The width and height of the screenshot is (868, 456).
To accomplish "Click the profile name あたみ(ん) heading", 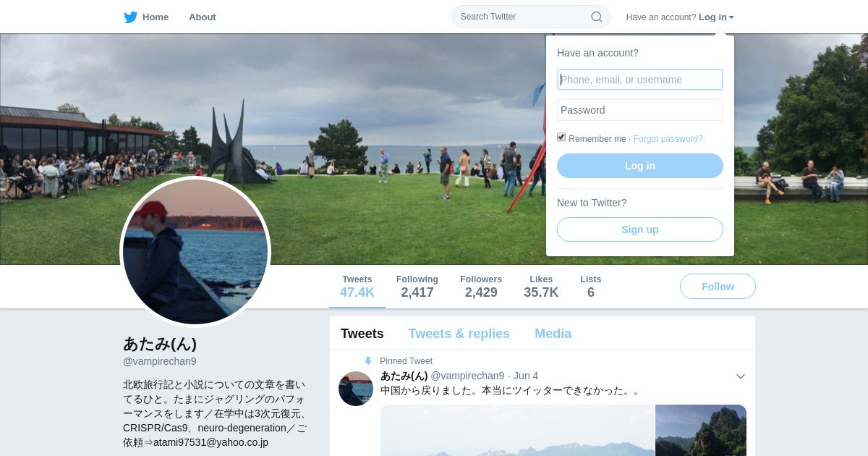I will click(x=160, y=343).
